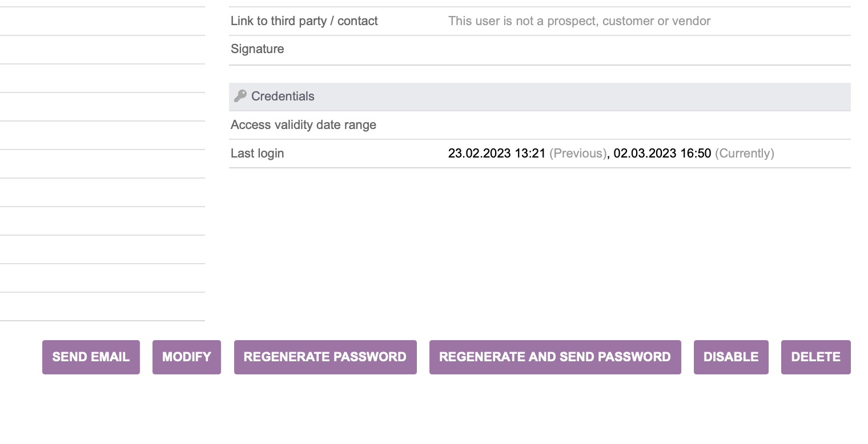This screenshot has width=868, height=444.
Task: Disable the user with DISABLE button
Action: 731,357
